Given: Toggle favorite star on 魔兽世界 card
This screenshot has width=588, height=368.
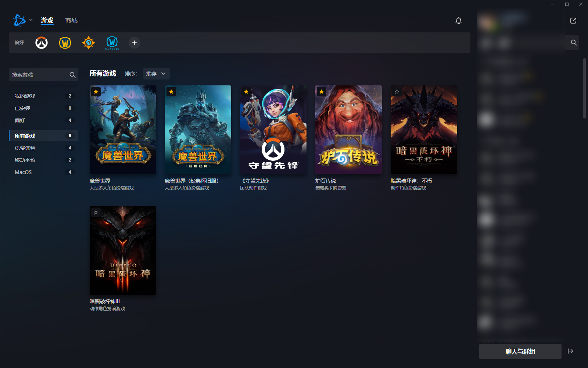Looking at the screenshot, I should 96,92.
